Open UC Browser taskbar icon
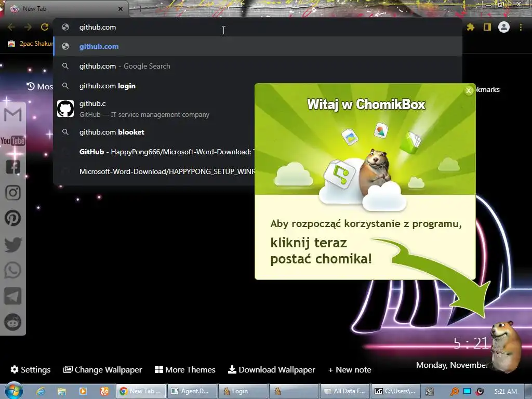532x399 pixels. (104, 391)
